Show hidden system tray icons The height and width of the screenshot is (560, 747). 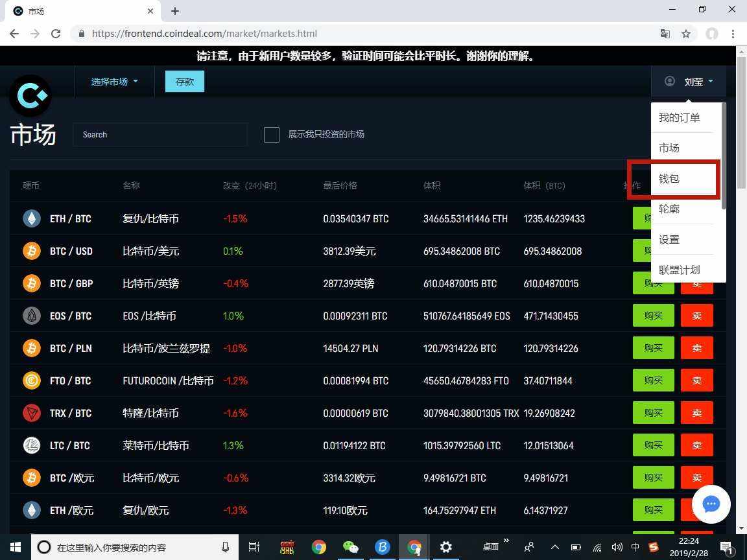click(x=555, y=547)
